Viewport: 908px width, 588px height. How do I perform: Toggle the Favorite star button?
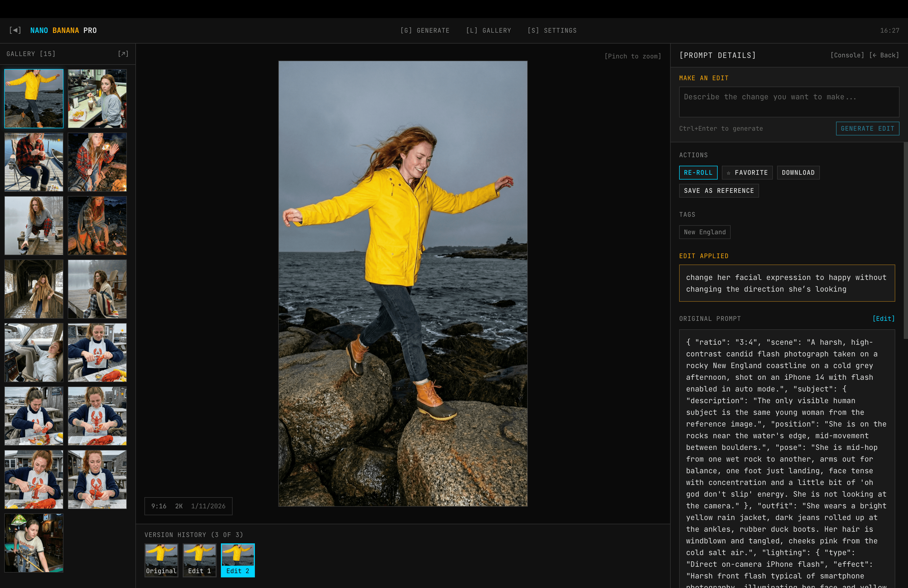point(747,172)
